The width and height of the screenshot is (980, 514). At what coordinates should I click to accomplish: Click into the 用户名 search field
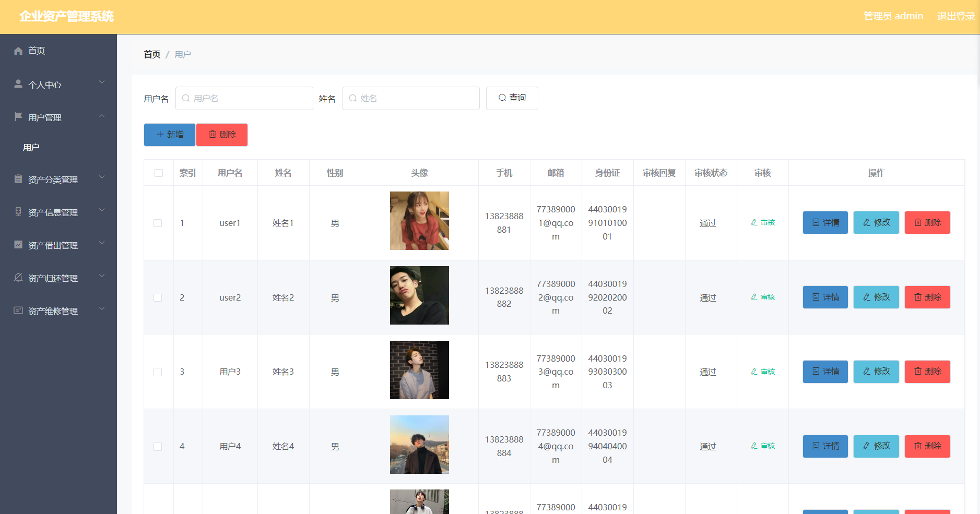pyautogui.click(x=244, y=98)
